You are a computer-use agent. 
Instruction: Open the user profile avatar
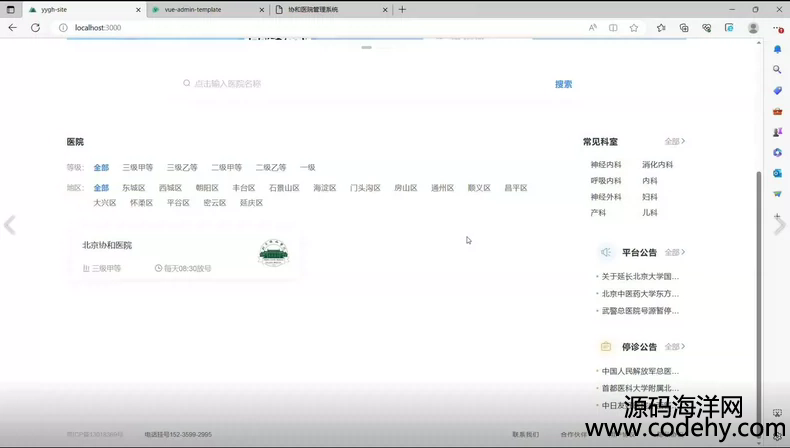tap(753, 28)
